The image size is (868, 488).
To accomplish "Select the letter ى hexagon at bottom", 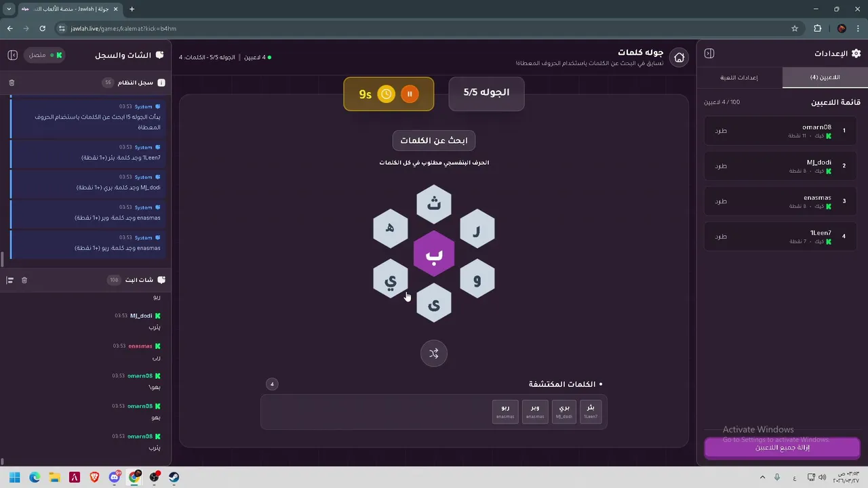I will 434,304.
